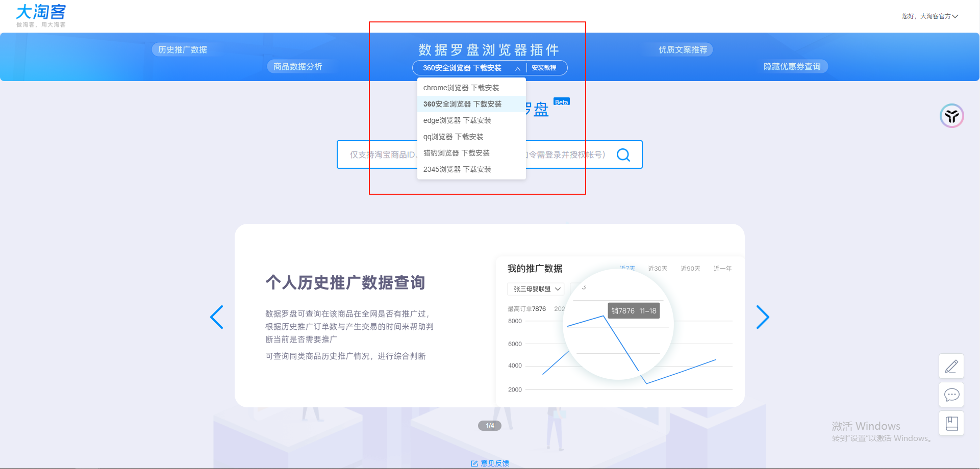Click the 大淘客 logo
980x469 pixels.
(x=41, y=15)
